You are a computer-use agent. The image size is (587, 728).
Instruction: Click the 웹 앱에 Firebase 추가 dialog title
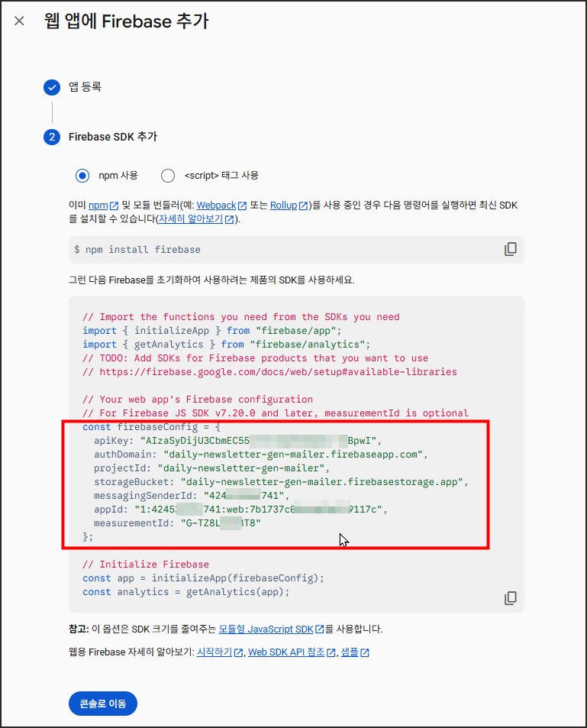[x=126, y=21]
